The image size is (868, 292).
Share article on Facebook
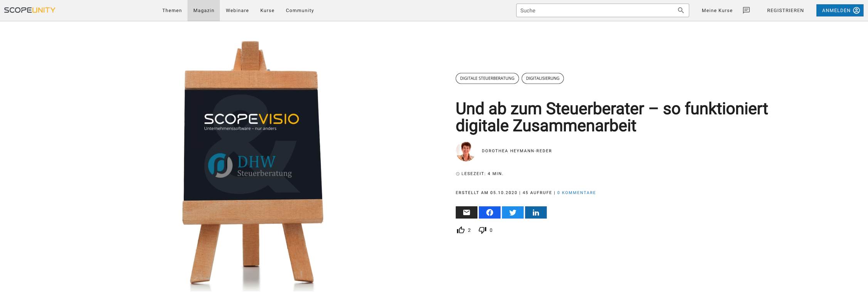pos(490,213)
